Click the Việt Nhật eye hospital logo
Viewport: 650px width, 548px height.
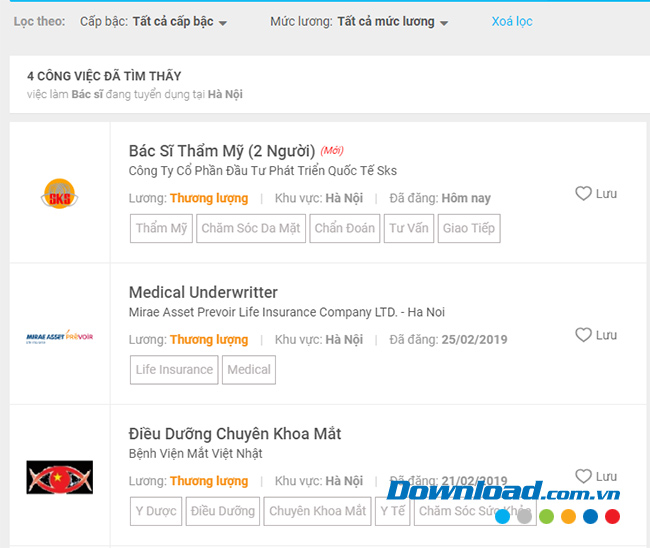[x=60, y=477]
